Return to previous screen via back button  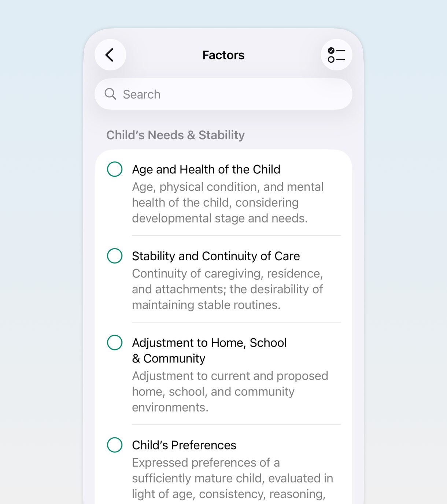pos(110,55)
